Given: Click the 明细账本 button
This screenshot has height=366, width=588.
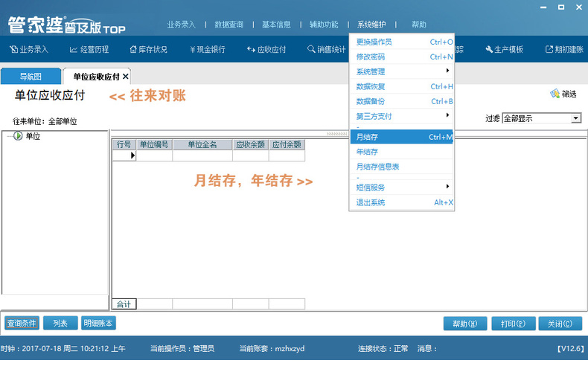Looking at the screenshot, I should pos(98,324).
